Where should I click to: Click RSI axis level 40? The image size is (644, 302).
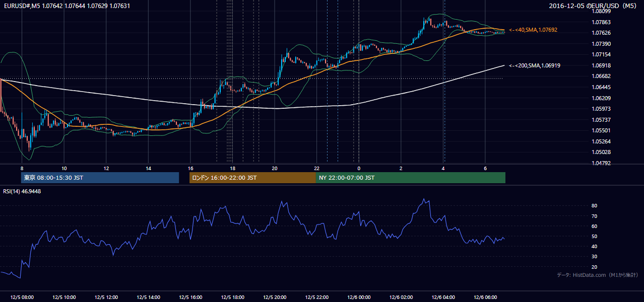(594, 246)
